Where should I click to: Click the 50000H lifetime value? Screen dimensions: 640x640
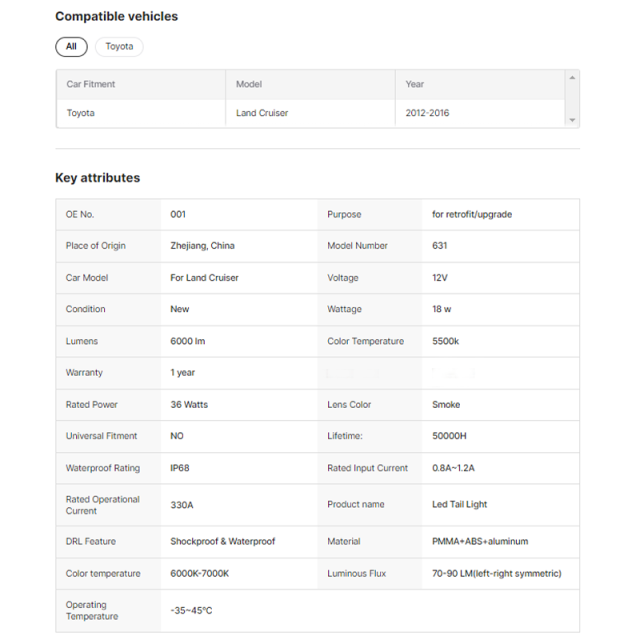(449, 436)
